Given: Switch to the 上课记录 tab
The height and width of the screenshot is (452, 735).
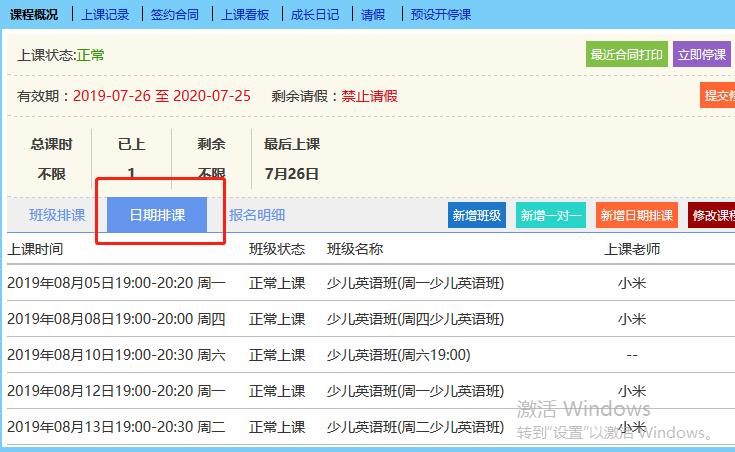Looking at the screenshot, I should [x=105, y=15].
